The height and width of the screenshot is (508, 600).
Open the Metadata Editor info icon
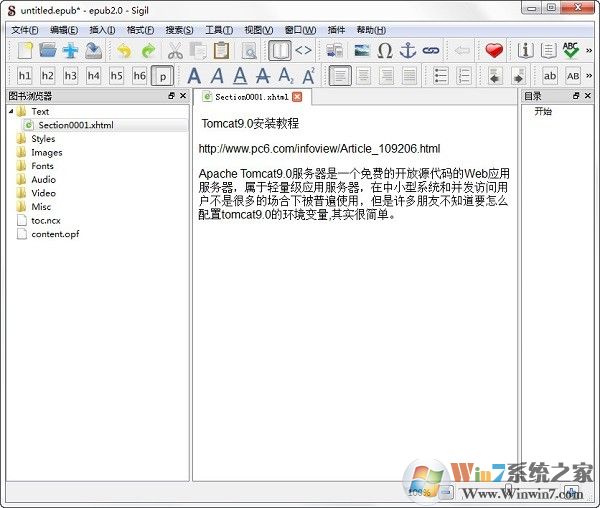pos(525,50)
